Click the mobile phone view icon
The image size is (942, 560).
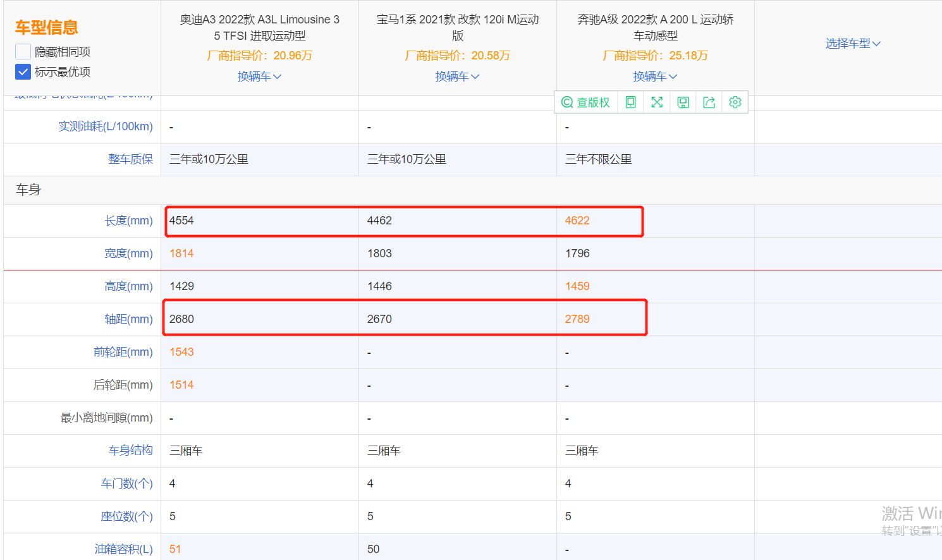(630, 102)
